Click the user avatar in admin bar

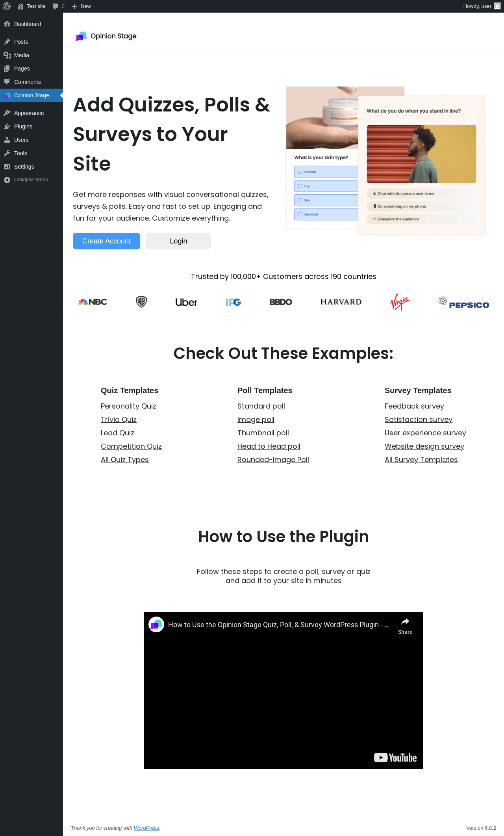click(x=497, y=6)
